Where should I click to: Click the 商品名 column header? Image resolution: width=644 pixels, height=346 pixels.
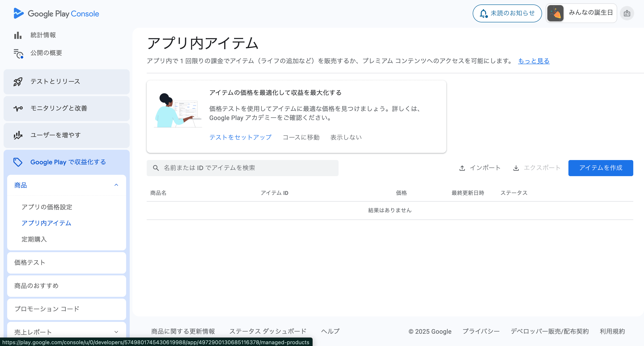pyautogui.click(x=158, y=193)
